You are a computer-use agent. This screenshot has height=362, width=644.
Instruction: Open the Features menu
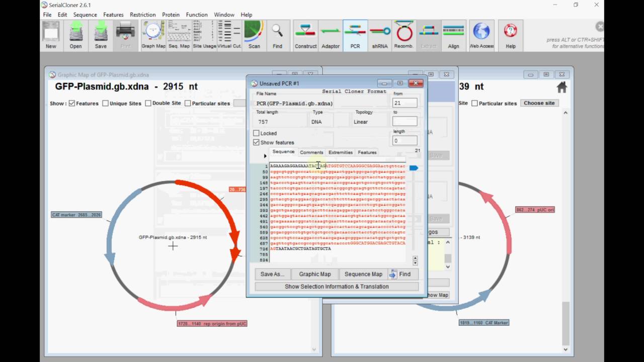tap(113, 15)
